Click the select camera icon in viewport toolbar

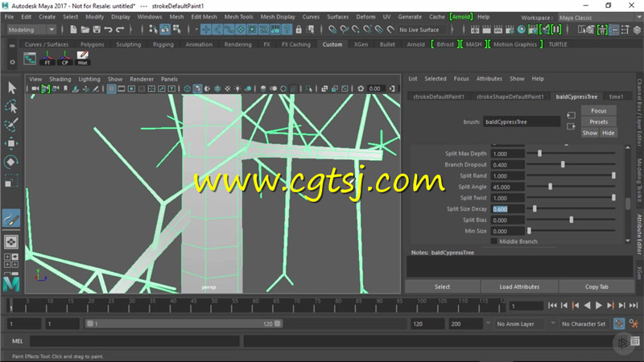(x=35, y=88)
